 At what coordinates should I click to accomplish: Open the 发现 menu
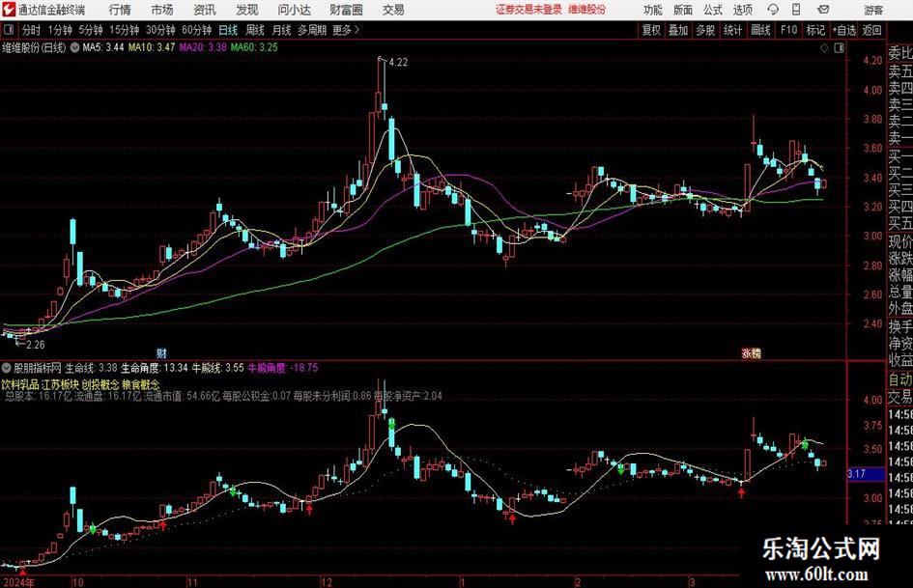pos(247,10)
